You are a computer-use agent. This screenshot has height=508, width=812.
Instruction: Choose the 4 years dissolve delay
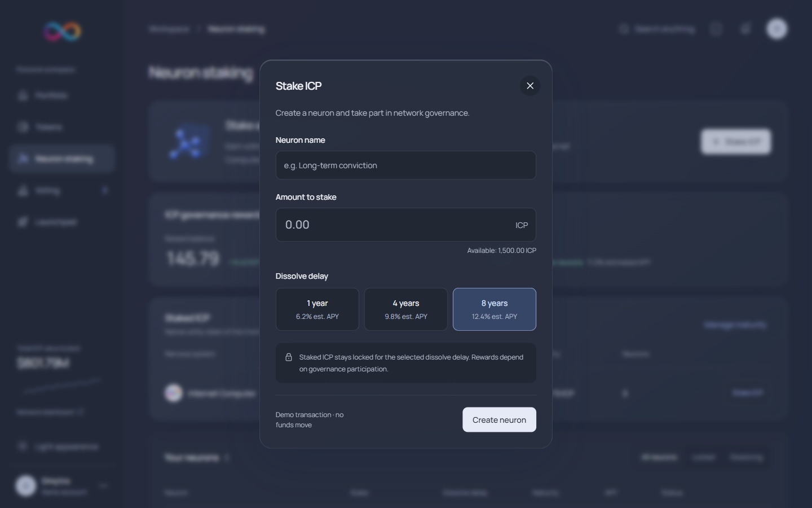(x=406, y=309)
